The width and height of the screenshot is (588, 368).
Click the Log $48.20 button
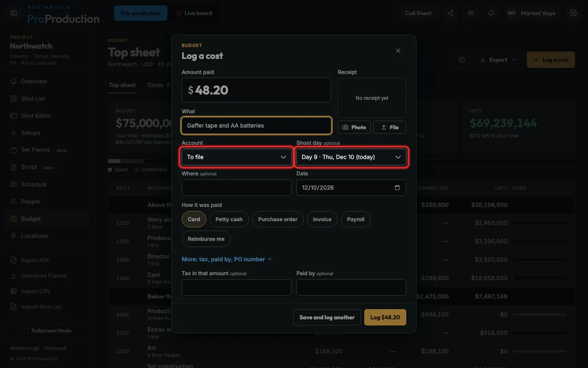click(385, 317)
